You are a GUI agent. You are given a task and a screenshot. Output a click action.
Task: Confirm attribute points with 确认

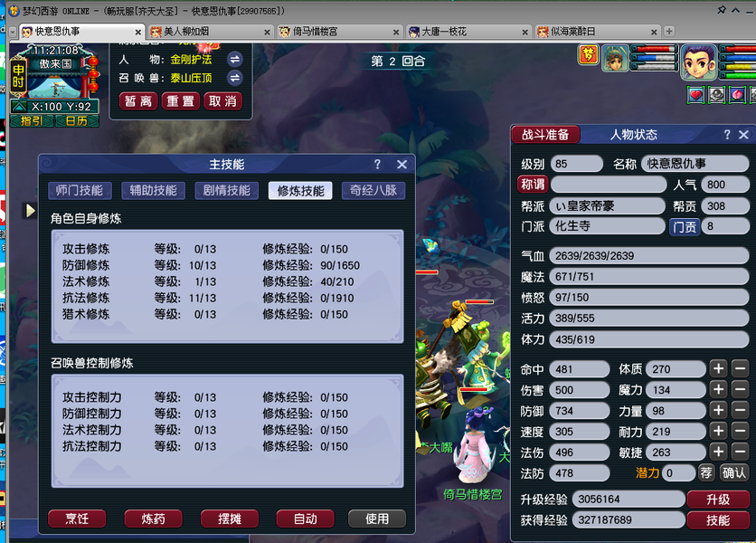[x=733, y=473]
